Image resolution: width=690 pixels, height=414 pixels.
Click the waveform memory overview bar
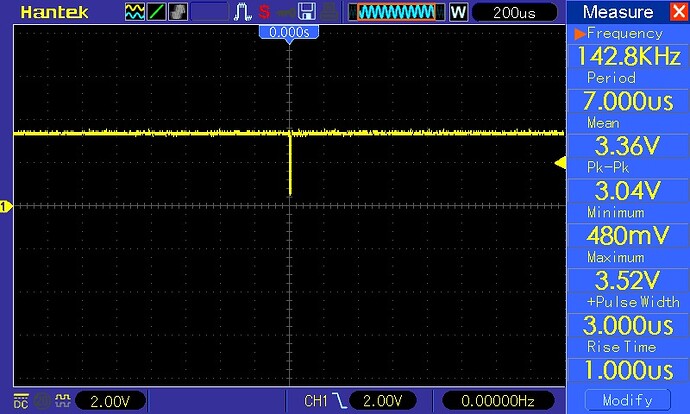pos(396,12)
